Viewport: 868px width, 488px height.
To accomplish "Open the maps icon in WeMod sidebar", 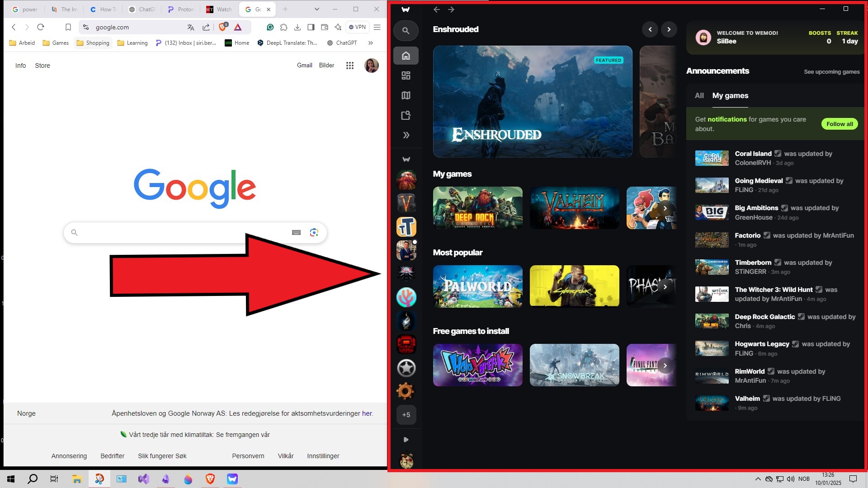I will coord(406,95).
